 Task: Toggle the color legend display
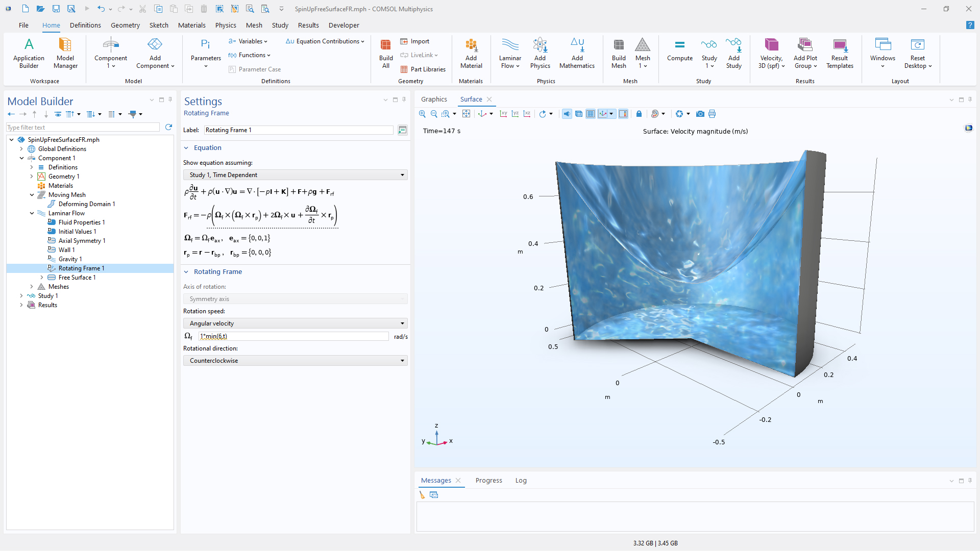pyautogui.click(x=623, y=114)
